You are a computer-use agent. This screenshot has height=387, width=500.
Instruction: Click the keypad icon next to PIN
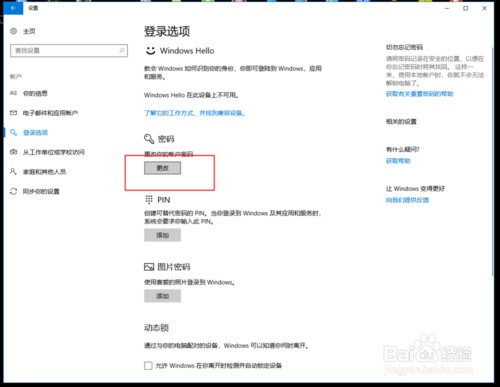pos(149,199)
